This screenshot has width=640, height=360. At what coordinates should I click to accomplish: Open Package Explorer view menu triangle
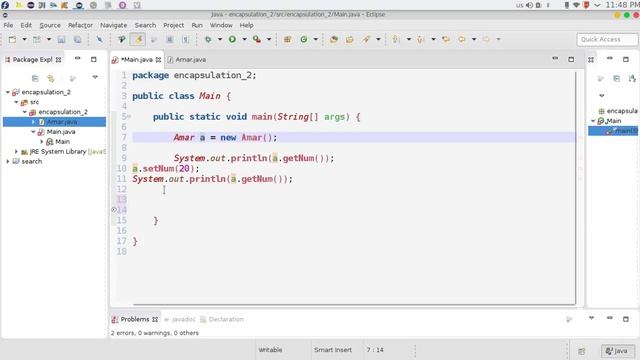[x=95, y=77]
